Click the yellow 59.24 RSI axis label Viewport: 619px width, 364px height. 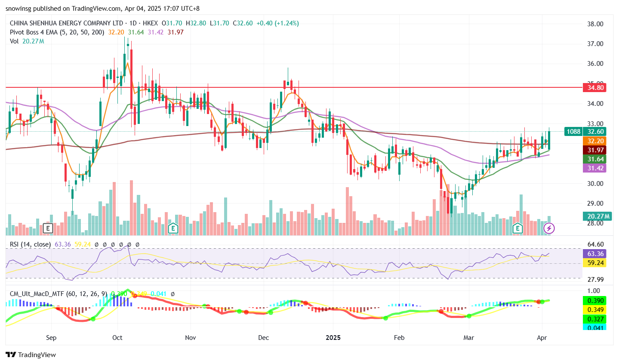(x=594, y=263)
